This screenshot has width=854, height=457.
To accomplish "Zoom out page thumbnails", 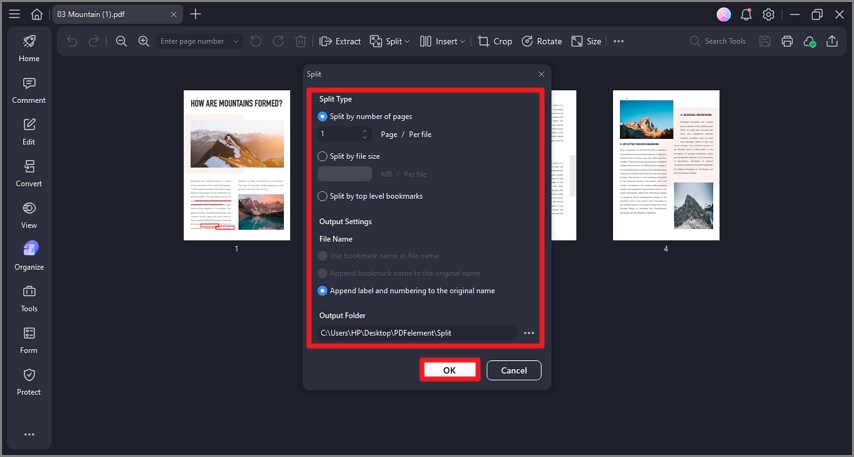I will coord(121,41).
